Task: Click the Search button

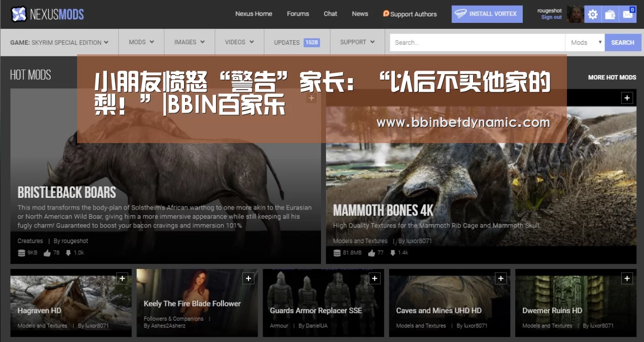Action: click(x=623, y=43)
